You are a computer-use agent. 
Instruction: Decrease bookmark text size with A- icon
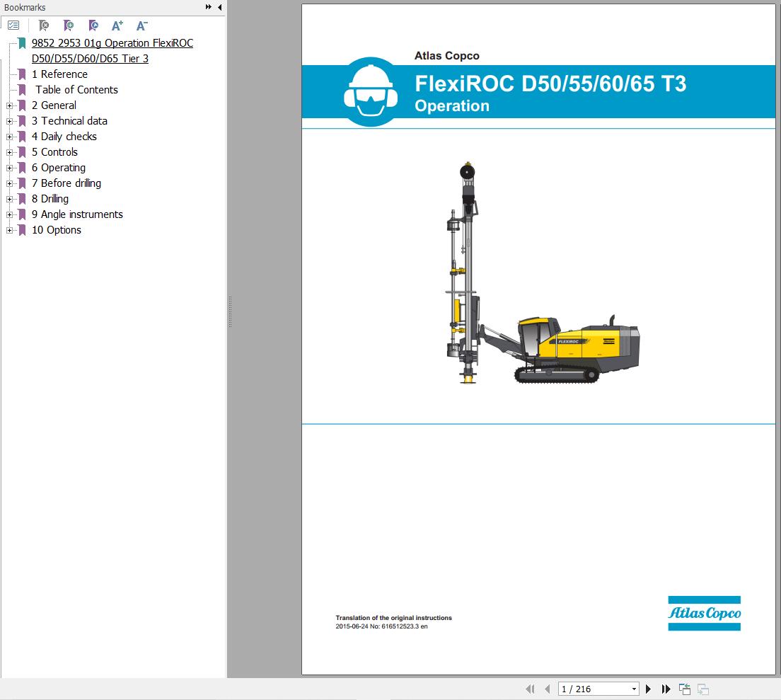[x=141, y=25]
